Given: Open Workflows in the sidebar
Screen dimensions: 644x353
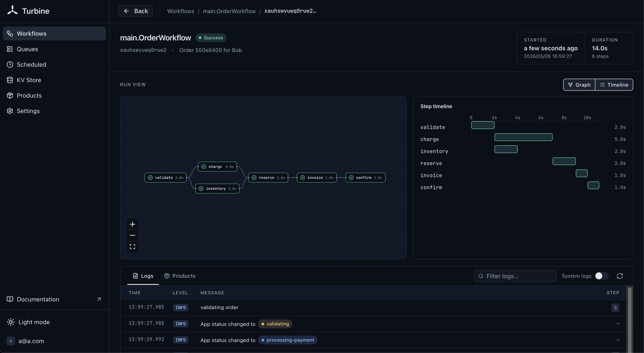Looking at the screenshot, I should 54,34.
